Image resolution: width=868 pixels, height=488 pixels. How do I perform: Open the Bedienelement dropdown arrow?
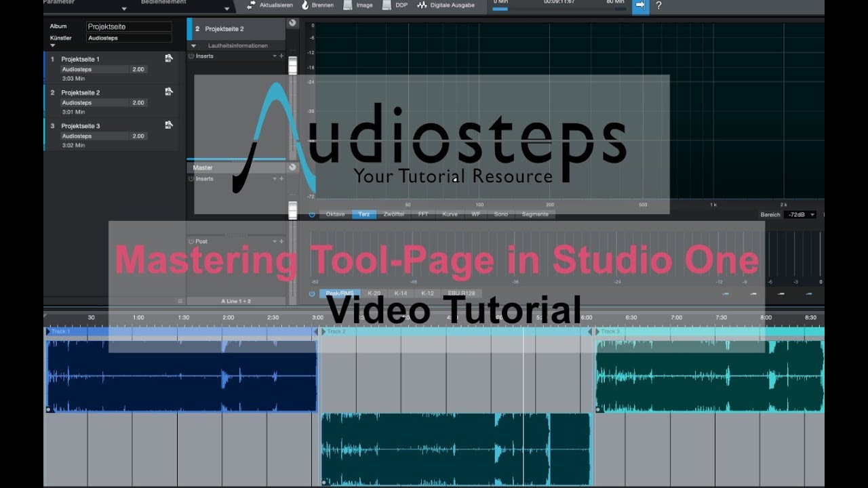[226, 9]
